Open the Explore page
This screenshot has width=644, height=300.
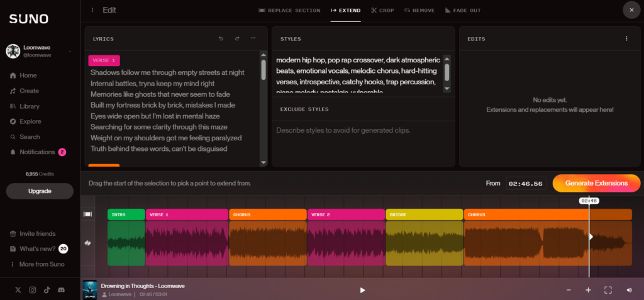click(25, 121)
